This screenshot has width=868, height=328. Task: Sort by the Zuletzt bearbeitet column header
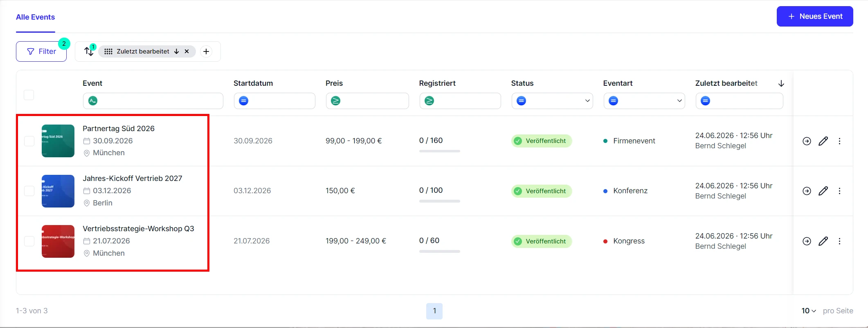pyautogui.click(x=726, y=83)
